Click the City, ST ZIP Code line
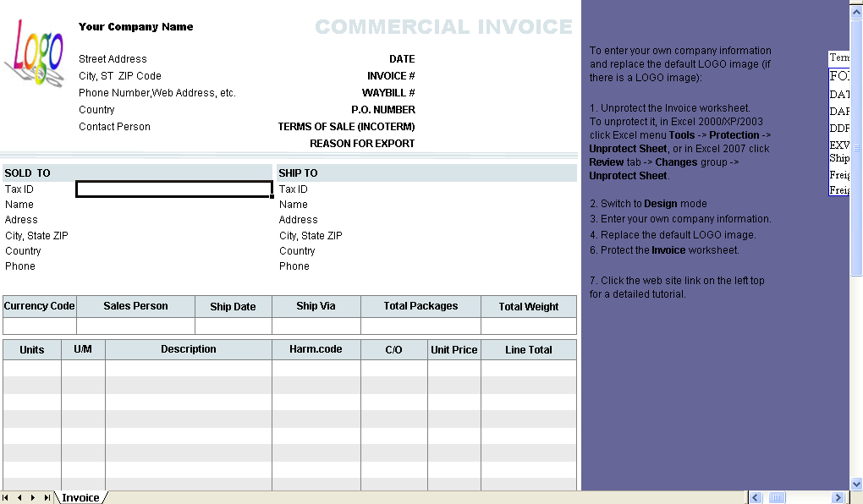This screenshot has width=863, height=504. 120,76
